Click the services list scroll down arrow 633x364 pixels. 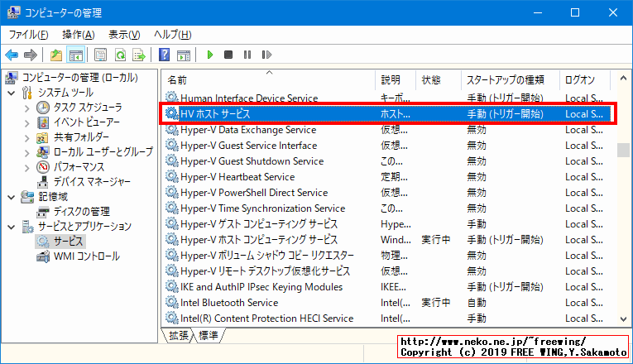pyautogui.click(x=623, y=318)
